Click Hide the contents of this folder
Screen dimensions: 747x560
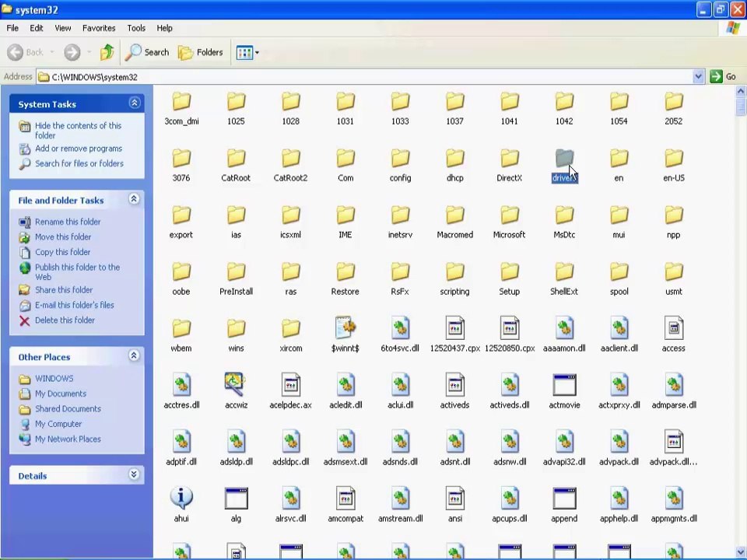78,131
